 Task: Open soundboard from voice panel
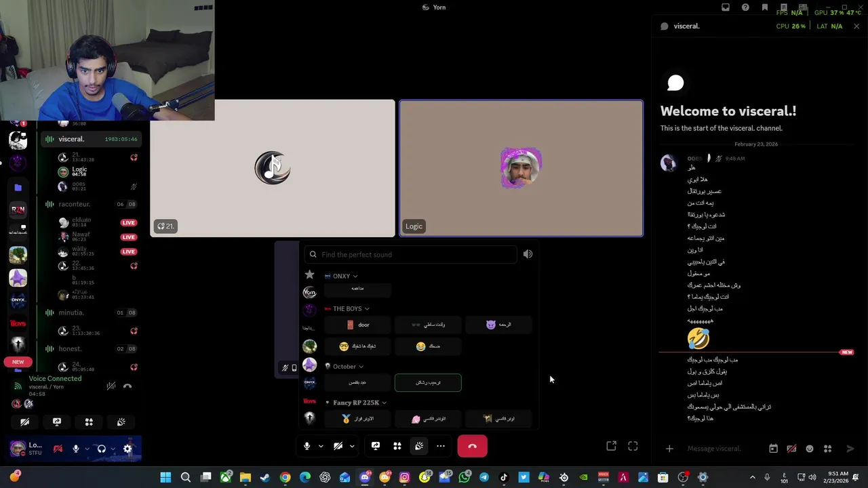point(121,422)
